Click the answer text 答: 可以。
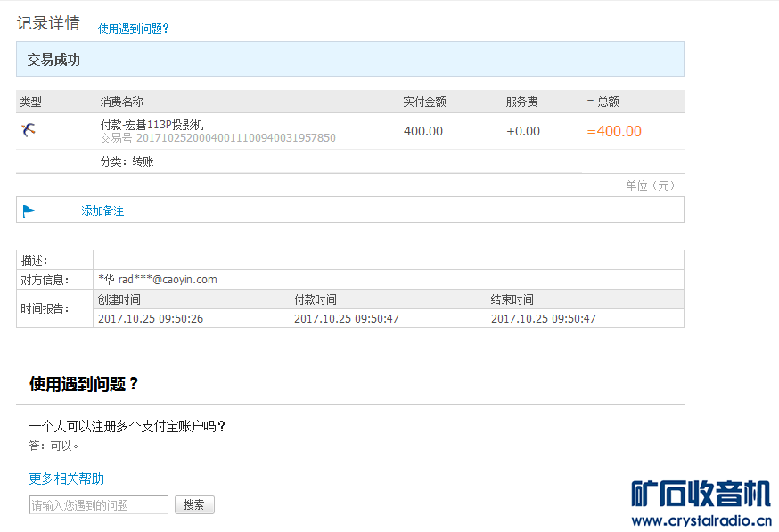Viewport: 779px width, 532px height. tap(53, 446)
